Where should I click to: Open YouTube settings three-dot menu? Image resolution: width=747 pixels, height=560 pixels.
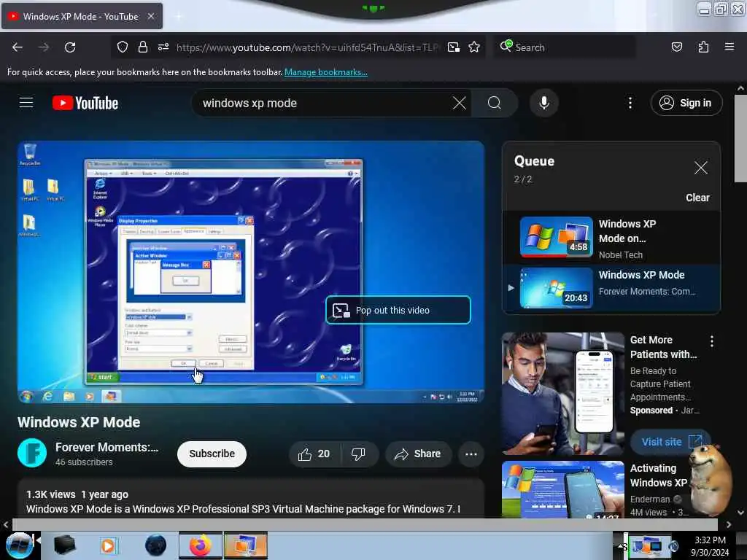(x=630, y=103)
